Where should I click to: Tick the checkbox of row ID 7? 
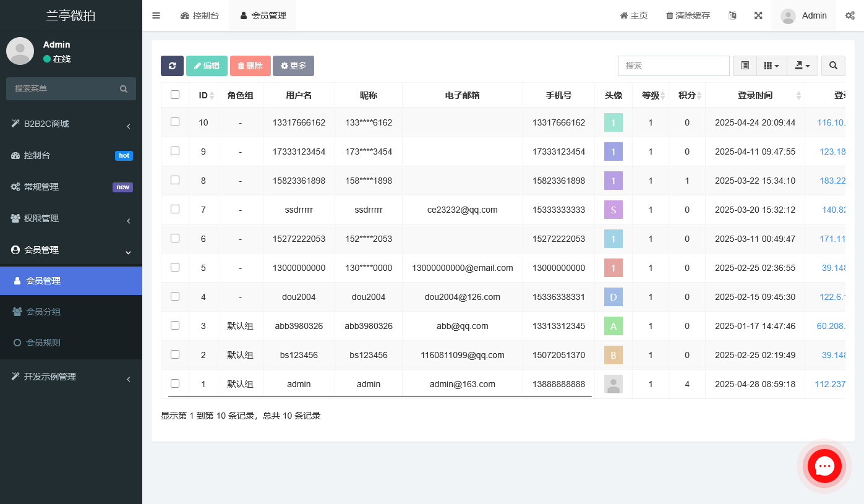175,210
